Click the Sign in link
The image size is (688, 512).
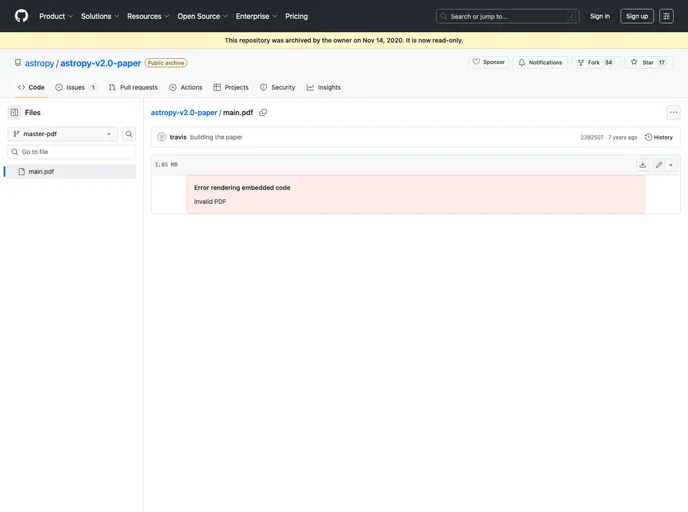(599, 16)
